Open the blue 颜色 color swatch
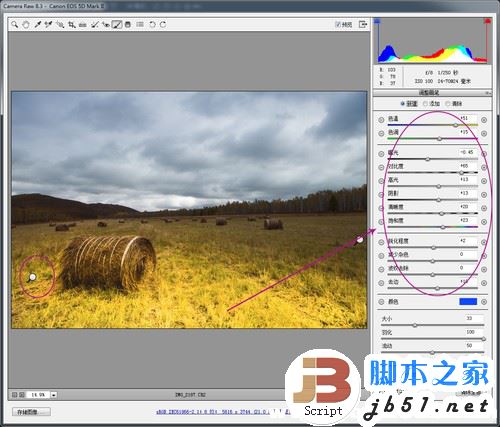Viewport: 500px width, 427px height. (x=468, y=302)
